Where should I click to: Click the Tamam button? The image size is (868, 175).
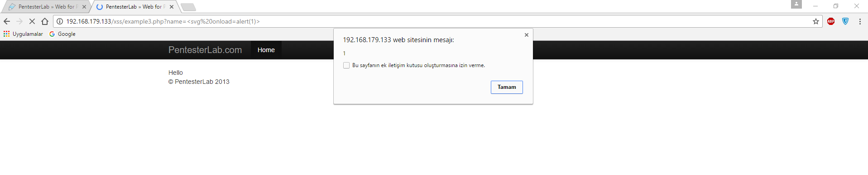coord(507,87)
